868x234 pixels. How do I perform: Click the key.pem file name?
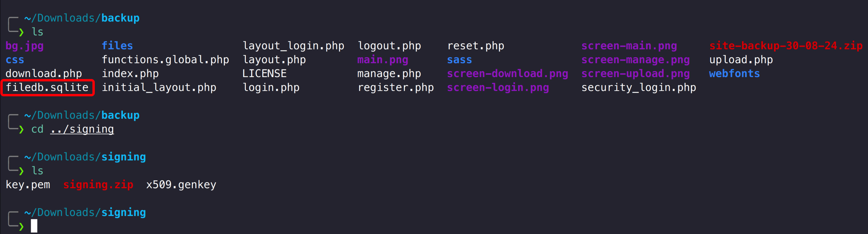point(28,185)
